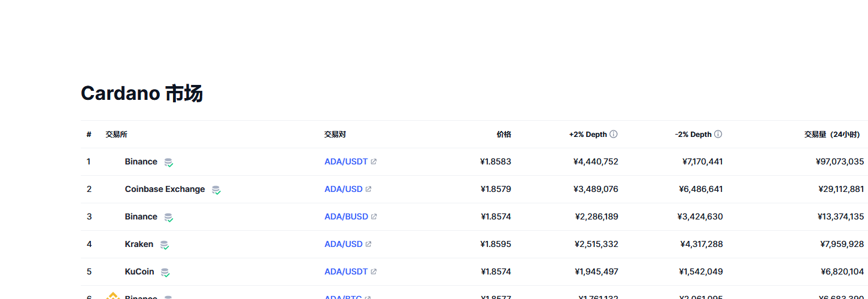This screenshot has width=868, height=299.
Task: Open the ADA/USD pair on Coinbase Exchange
Action: [x=344, y=190]
